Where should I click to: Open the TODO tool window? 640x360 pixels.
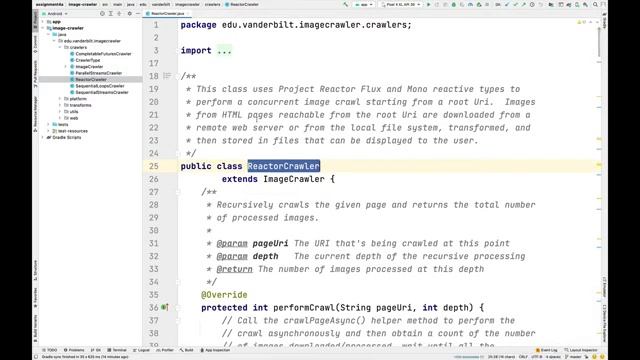50,350
